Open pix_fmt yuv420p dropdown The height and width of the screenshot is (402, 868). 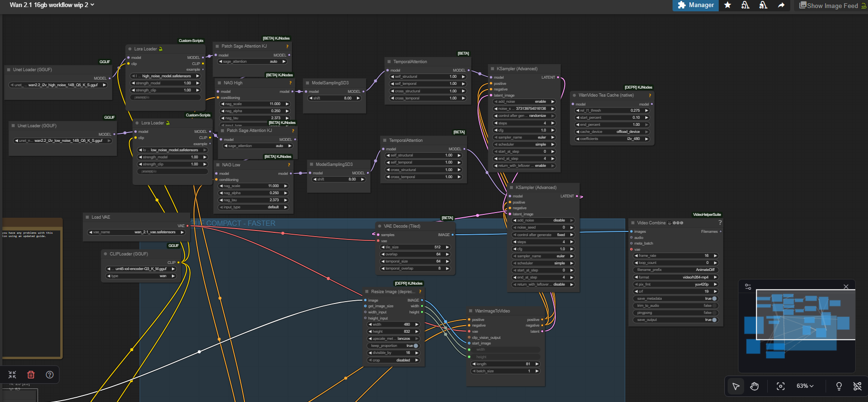coord(676,284)
